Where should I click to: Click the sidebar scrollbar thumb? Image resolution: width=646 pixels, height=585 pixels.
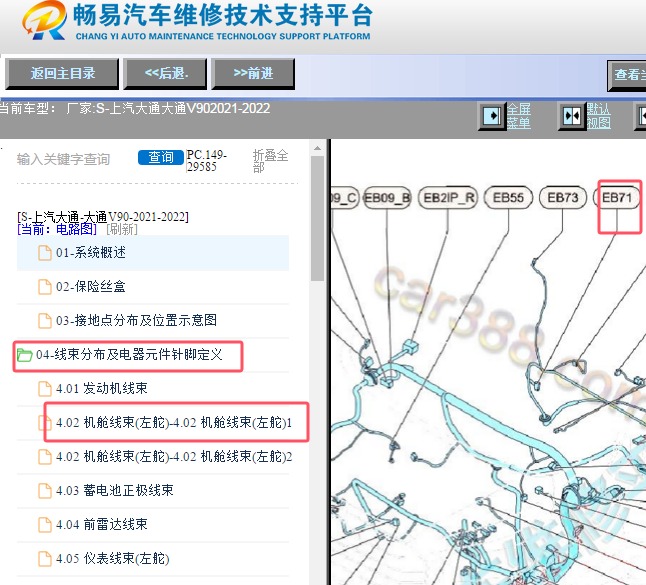click(317, 218)
